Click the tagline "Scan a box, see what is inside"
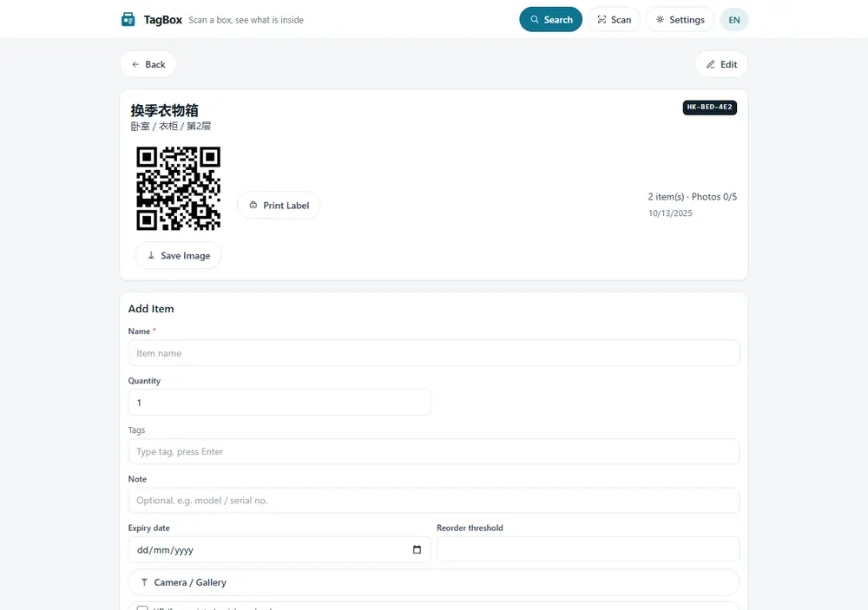This screenshot has height=610, width=868. 246,20
